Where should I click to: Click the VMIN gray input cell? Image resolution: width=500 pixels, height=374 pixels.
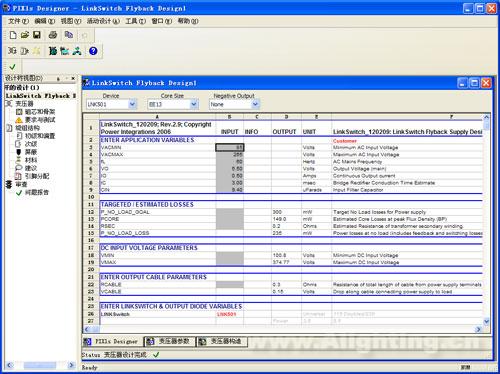230,255
